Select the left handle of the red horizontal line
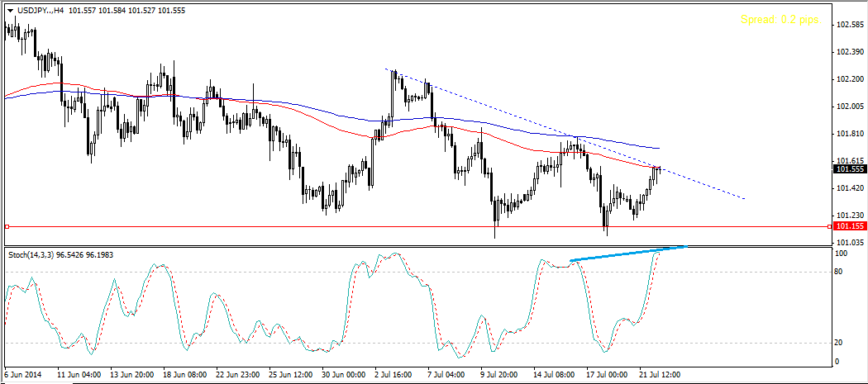The image size is (868, 384). point(7,226)
